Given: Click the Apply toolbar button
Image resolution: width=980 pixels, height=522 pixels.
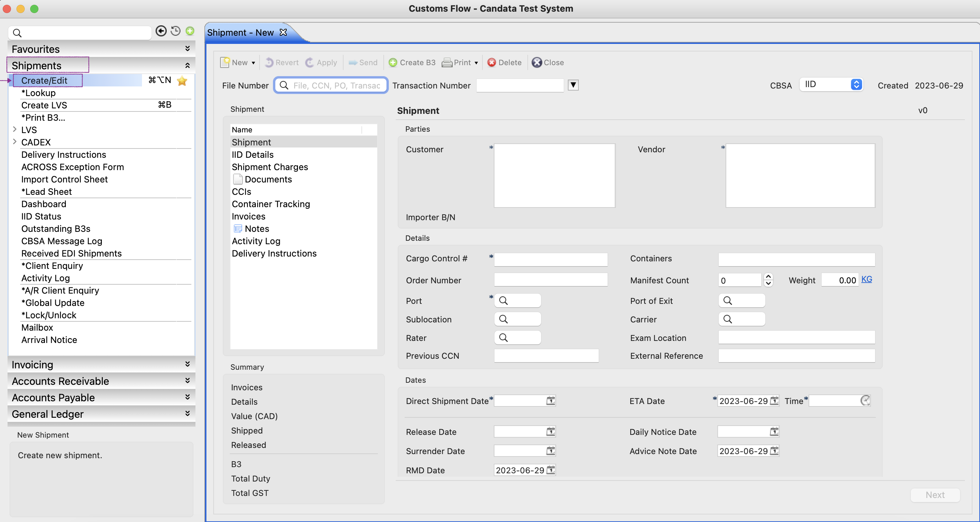Looking at the screenshot, I should [x=322, y=62].
